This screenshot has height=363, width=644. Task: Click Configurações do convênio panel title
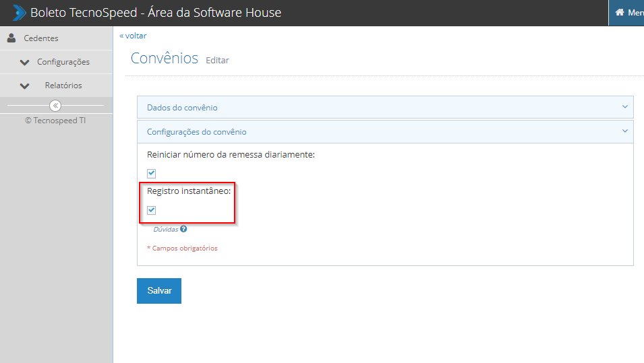pyautogui.click(x=197, y=132)
